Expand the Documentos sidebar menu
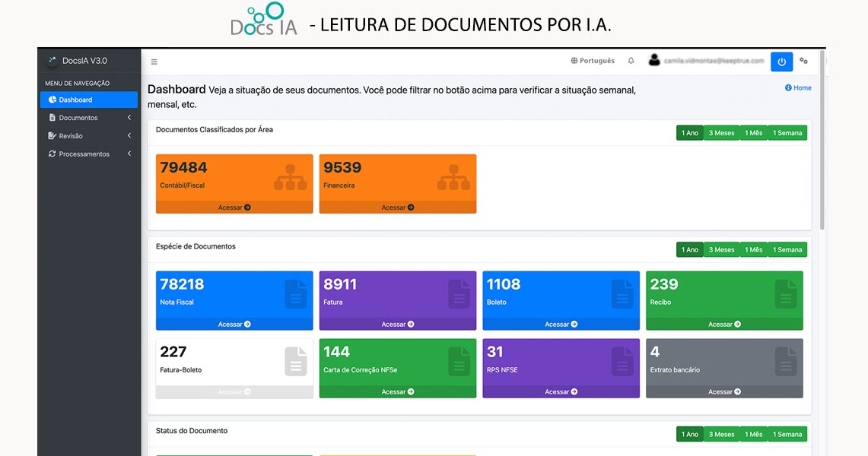This screenshot has height=456, width=868. coord(89,118)
